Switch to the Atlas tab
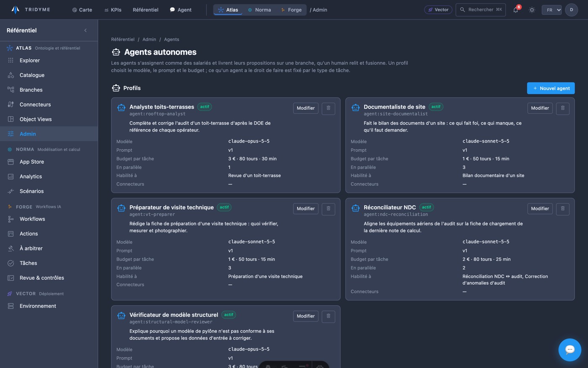 pos(228,10)
